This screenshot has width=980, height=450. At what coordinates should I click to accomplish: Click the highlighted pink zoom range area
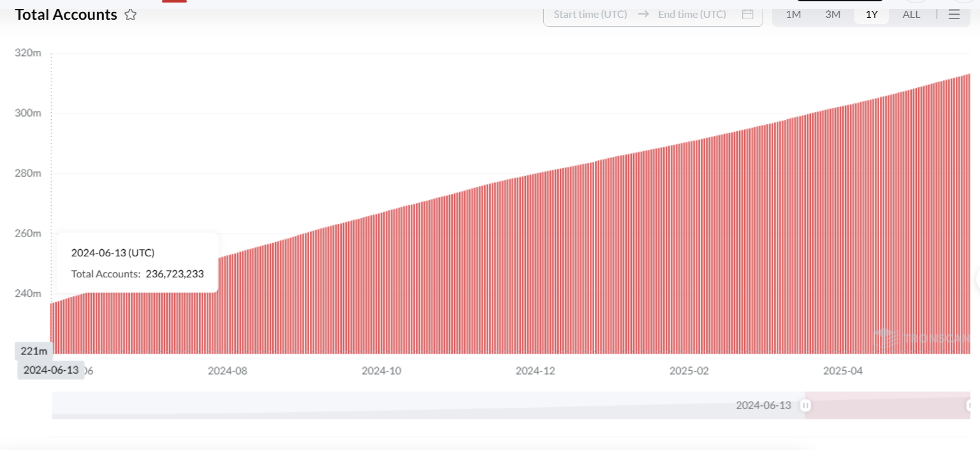tap(886, 405)
